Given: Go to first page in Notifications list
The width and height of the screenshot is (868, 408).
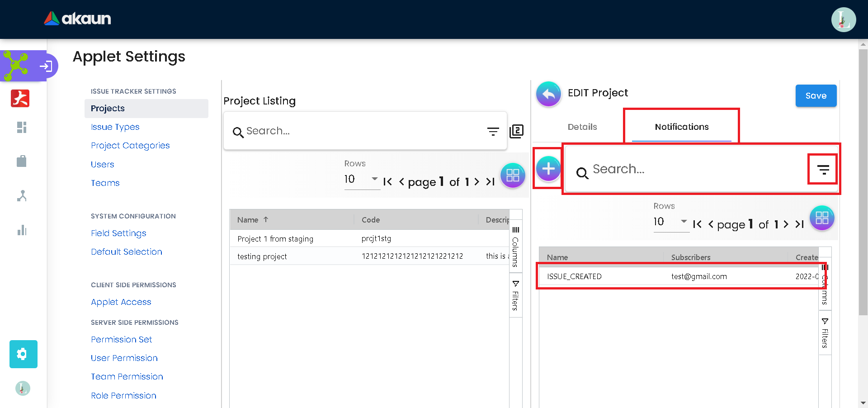Looking at the screenshot, I should [697, 224].
